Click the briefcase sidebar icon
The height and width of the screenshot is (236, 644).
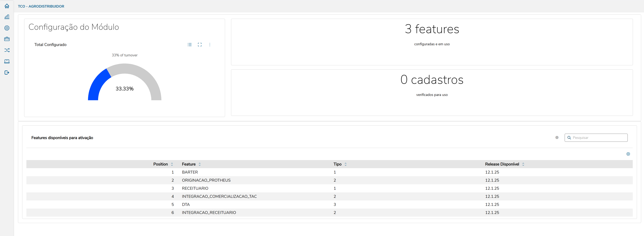[x=7, y=39]
